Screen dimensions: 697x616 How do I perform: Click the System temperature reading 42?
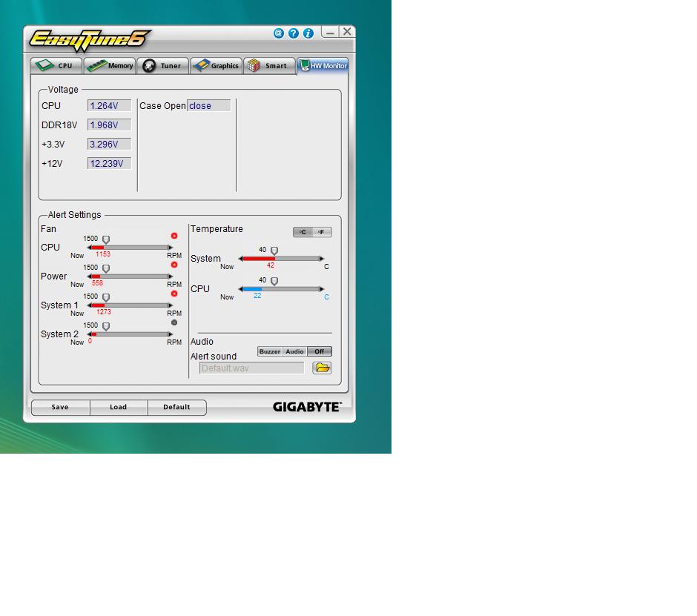271,265
